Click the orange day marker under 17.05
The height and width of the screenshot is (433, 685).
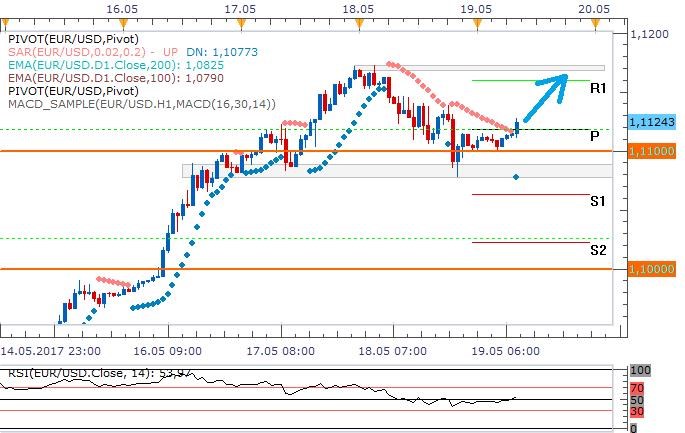tap(241, 24)
